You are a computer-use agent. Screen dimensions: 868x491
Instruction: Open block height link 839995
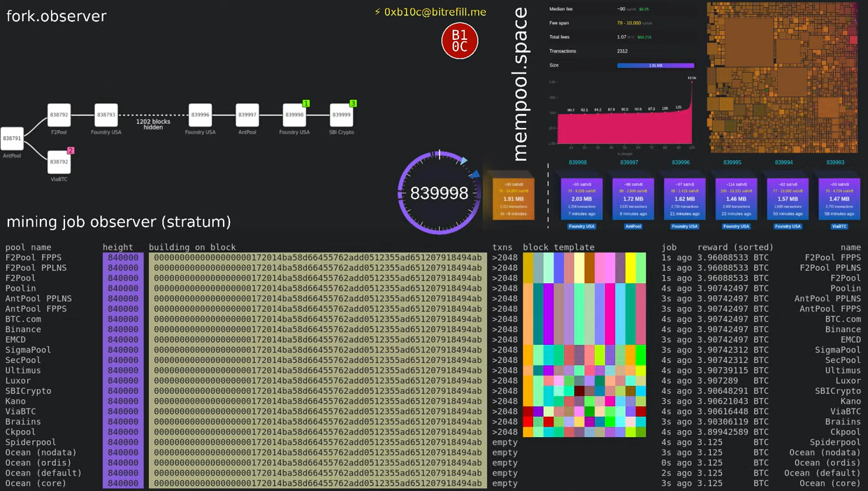pyautogui.click(x=732, y=162)
